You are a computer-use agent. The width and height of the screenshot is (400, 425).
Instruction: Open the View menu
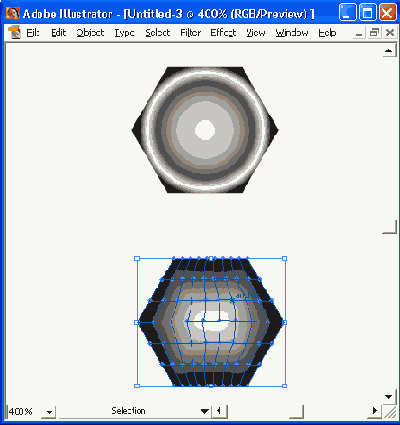coord(256,33)
